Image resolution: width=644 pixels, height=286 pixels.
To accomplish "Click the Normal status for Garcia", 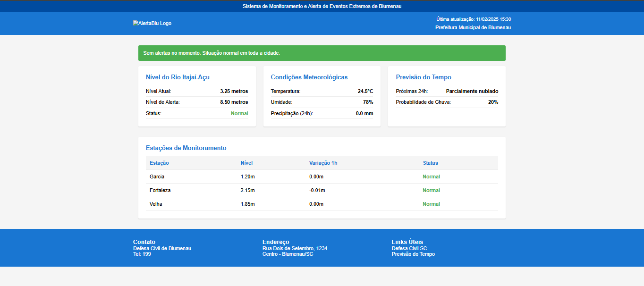I will [431, 177].
